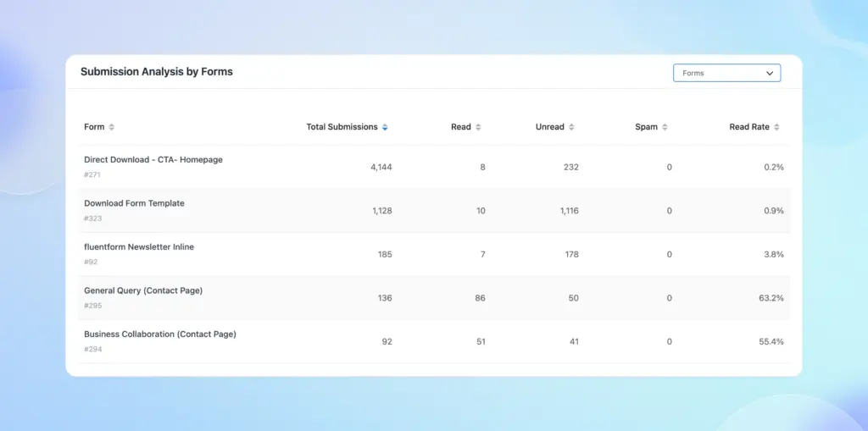Viewport: 868px width, 431px height.
Task: Open fluentform Newsletter Inline form
Action: click(x=139, y=246)
